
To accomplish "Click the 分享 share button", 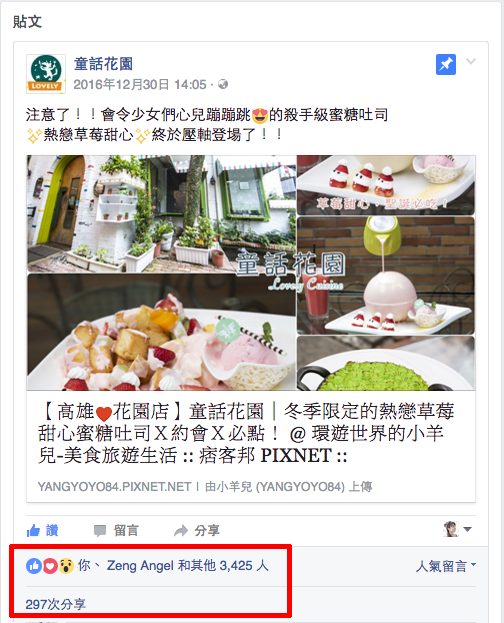I will click(x=197, y=530).
